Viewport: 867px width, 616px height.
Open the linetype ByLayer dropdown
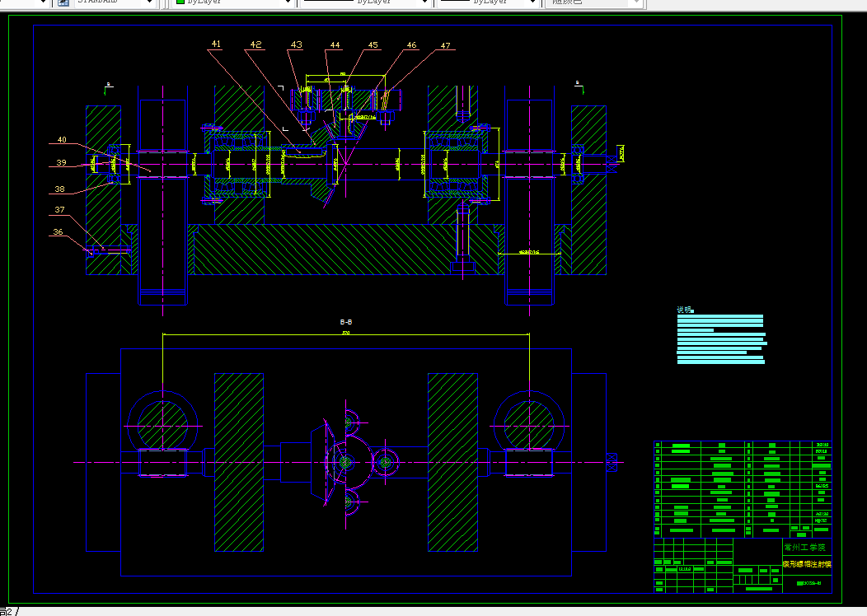pyautogui.click(x=424, y=2)
